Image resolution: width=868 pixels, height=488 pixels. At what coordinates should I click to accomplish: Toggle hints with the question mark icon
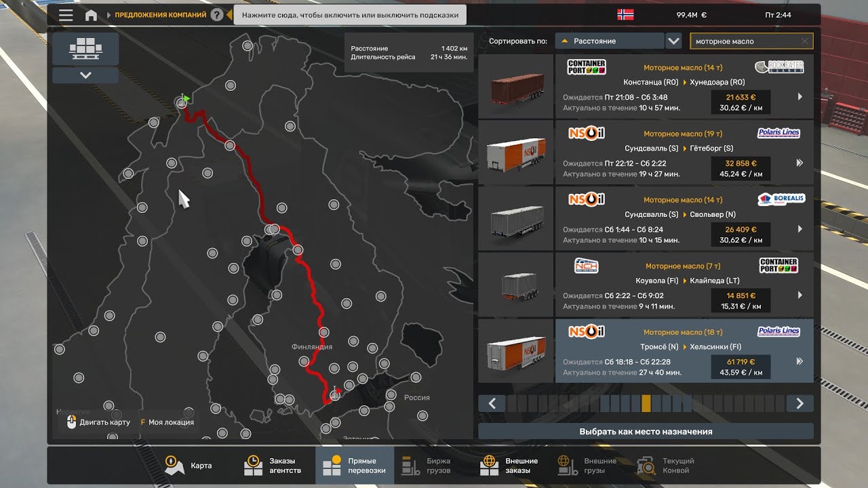point(217,15)
